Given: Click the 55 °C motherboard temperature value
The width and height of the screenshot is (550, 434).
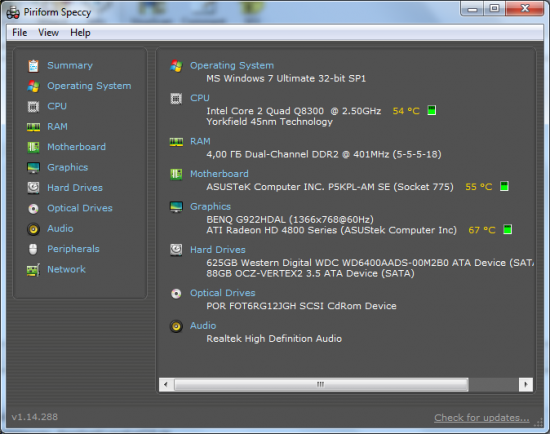Looking at the screenshot, I should pyautogui.click(x=478, y=187).
